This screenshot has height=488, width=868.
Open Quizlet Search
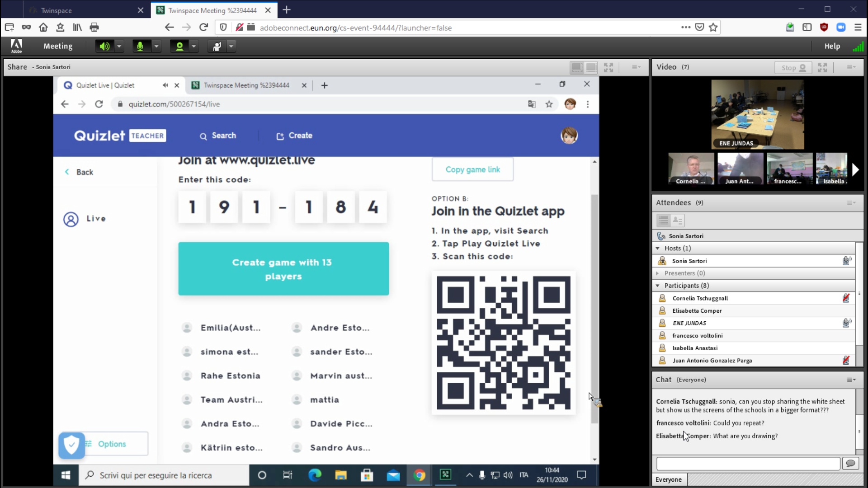pos(218,136)
